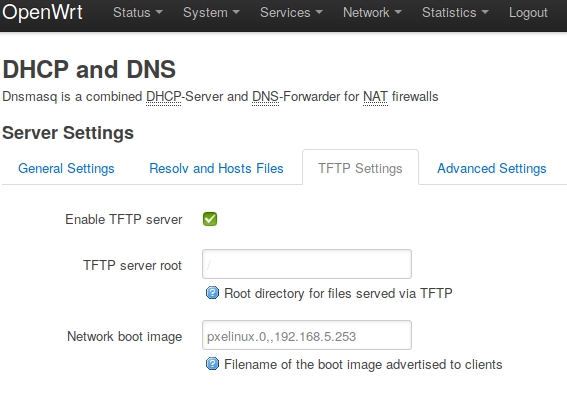Viewport: 567px width, 396px height.
Task: Click the DHCP abbreviation in description
Action: click(x=163, y=97)
